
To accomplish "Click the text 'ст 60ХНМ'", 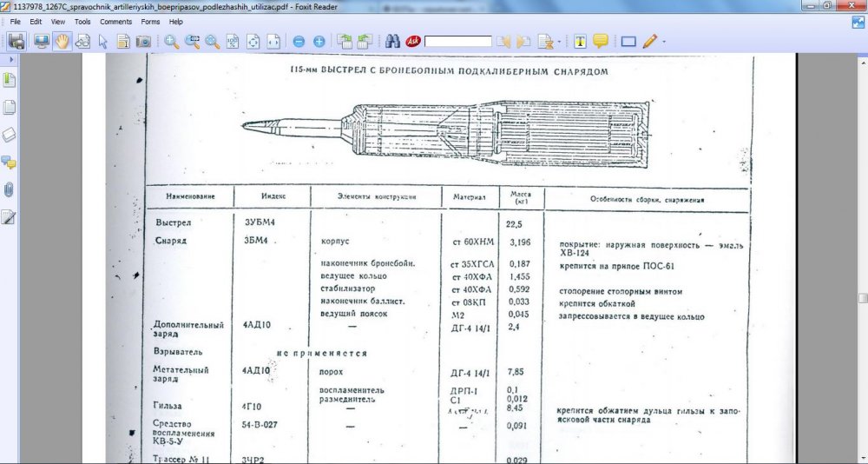I will pyautogui.click(x=473, y=242).
